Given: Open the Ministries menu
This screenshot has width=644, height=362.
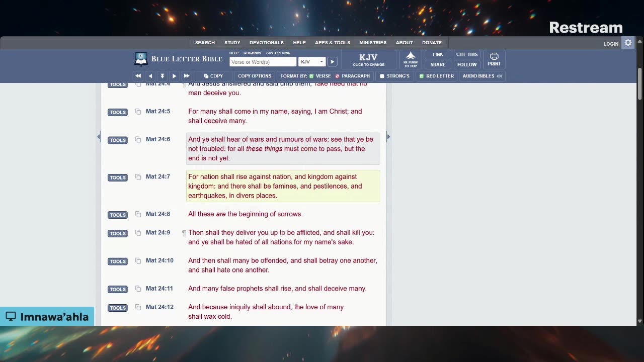Looking at the screenshot, I should pyautogui.click(x=373, y=43).
